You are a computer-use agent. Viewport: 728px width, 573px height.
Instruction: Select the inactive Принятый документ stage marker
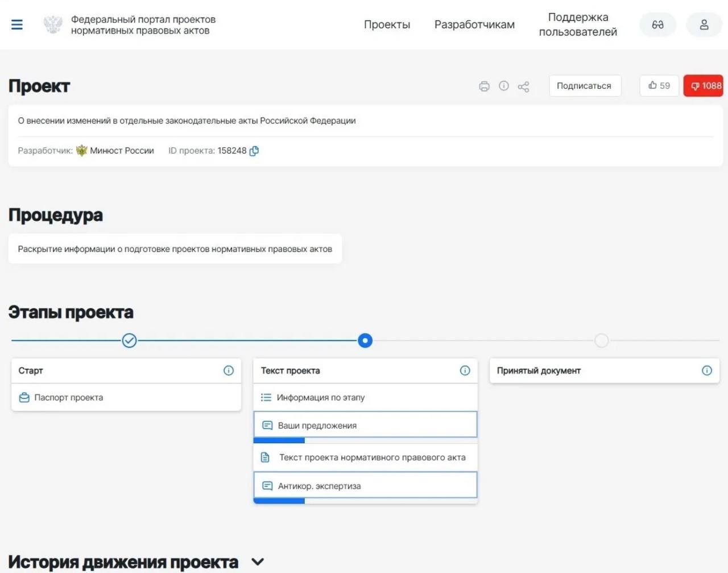tap(601, 341)
